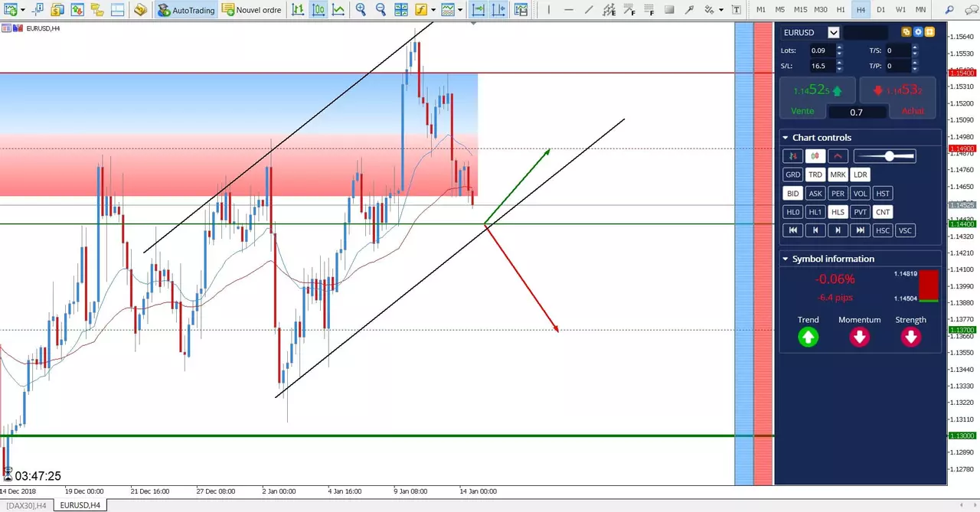The width and height of the screenshot is (980, 512).
Task: Toggle the PVT pivot button
Action: pyautogui.click(x=860, y=212)
